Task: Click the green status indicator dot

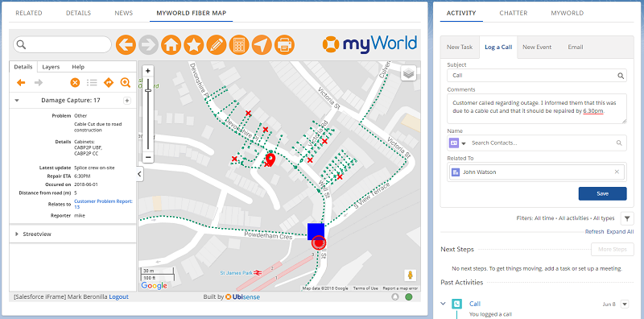Action: point(409,296)
